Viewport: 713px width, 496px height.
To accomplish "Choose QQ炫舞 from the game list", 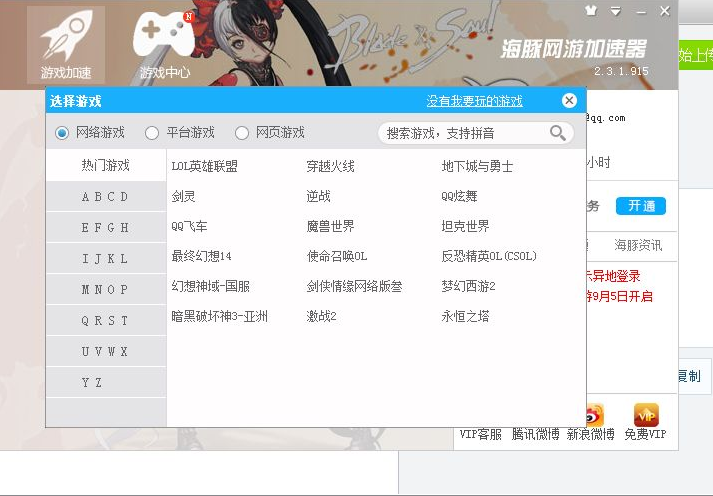I will click(459, 196).
